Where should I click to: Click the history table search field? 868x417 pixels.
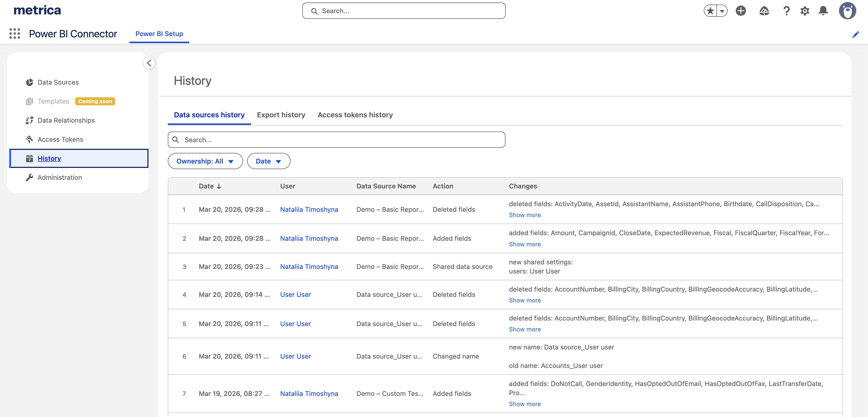(336, 140)
